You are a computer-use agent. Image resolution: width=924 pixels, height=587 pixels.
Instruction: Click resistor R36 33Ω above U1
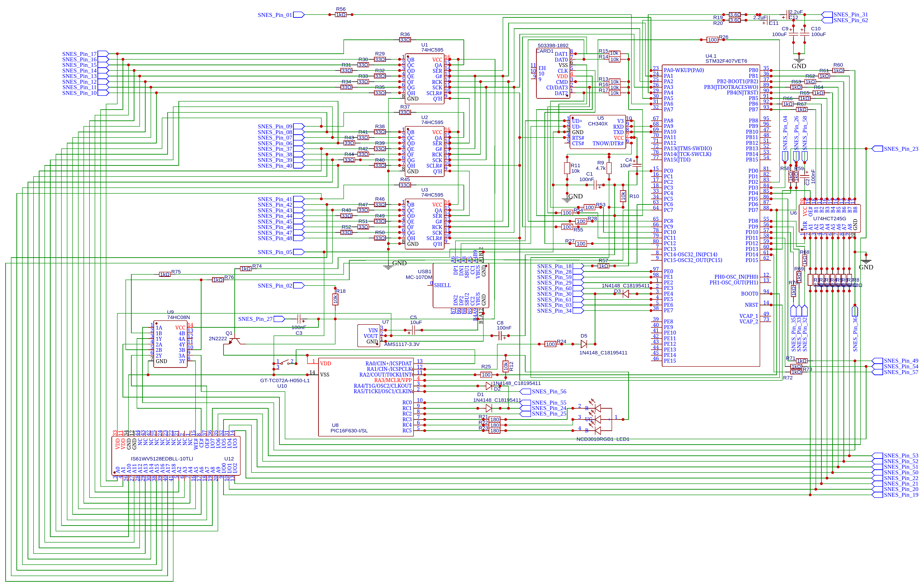click(405, 40)
